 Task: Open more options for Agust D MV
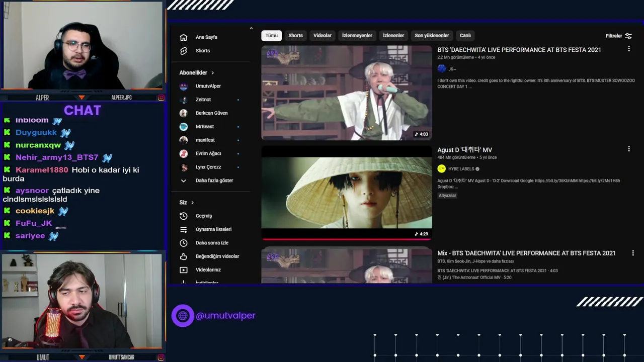pos(628,149)
